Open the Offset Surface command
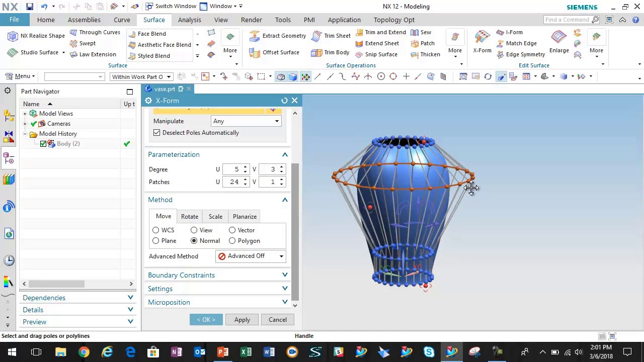The image size is (644, 362). 275,52
